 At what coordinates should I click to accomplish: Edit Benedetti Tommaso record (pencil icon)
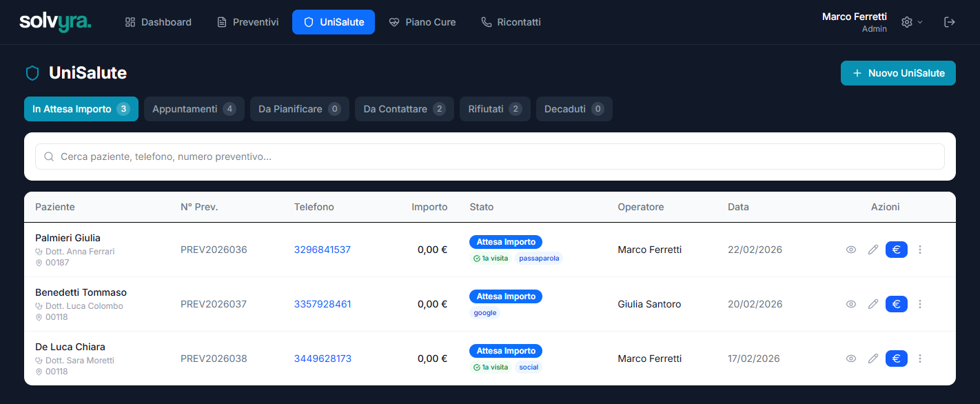pos(873,304)
